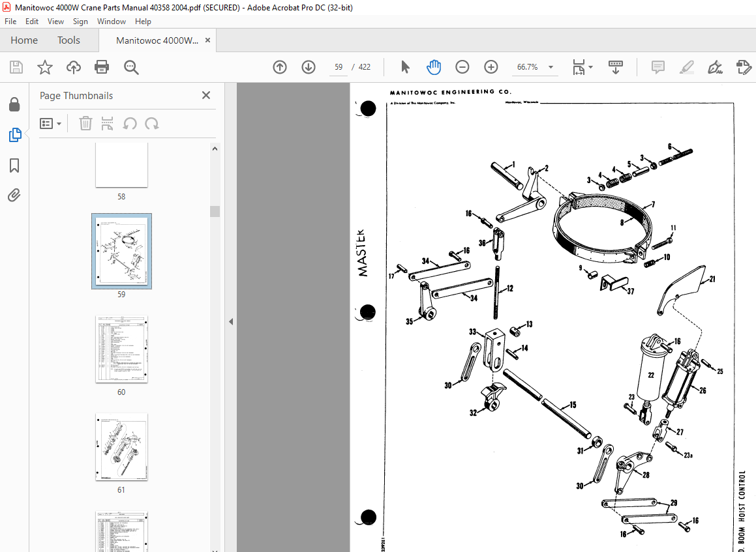The width and height of the screenshot is (756, 552).
Task: Click the insert pages break icon
Action: [x=107, y=124]
